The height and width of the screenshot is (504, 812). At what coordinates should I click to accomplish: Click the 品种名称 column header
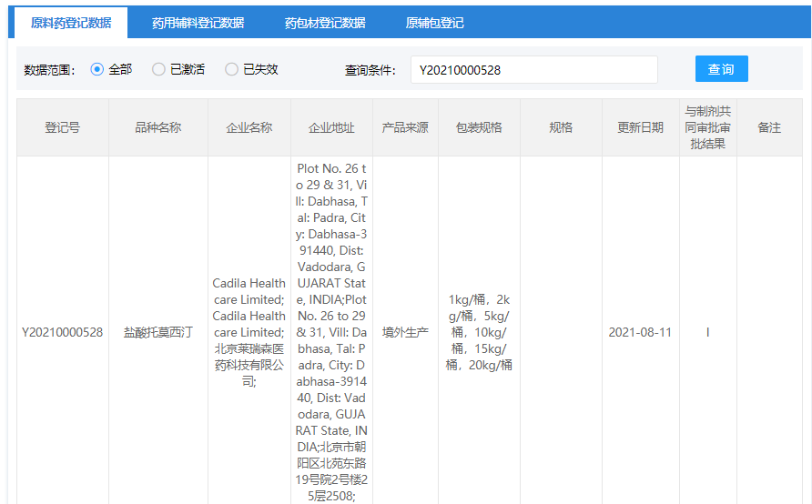(x=158, y=127)
